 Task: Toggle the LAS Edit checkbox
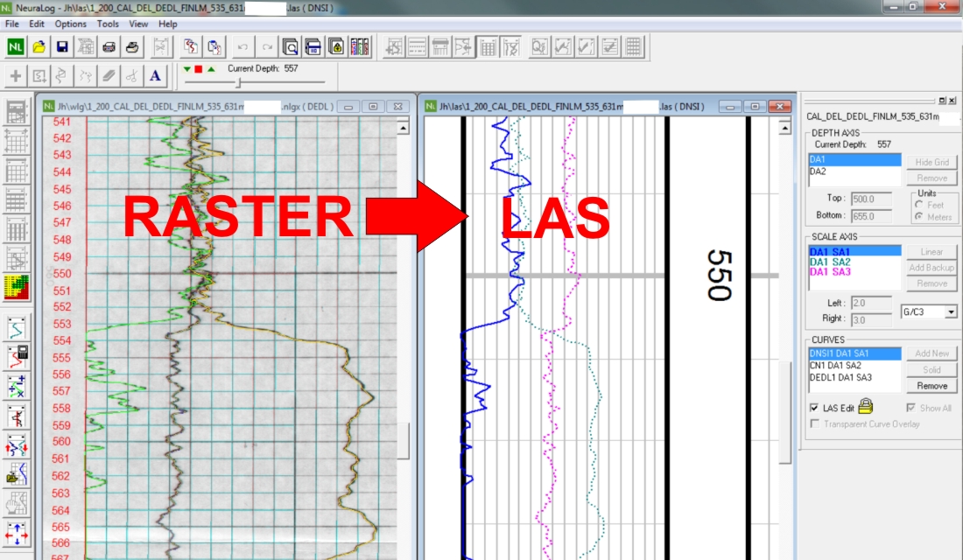pyautogui.click(x=814, y=408)
